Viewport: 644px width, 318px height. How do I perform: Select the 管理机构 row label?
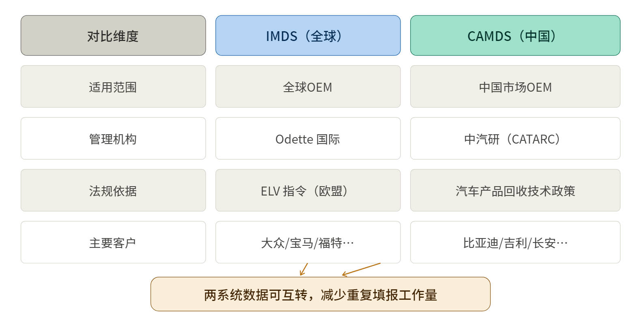(113, 138)
